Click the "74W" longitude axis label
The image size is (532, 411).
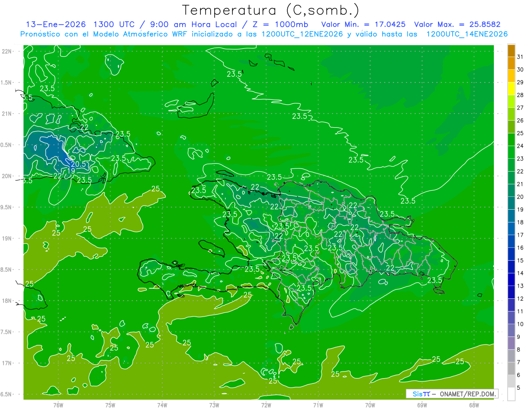click(x=162, y=404)
